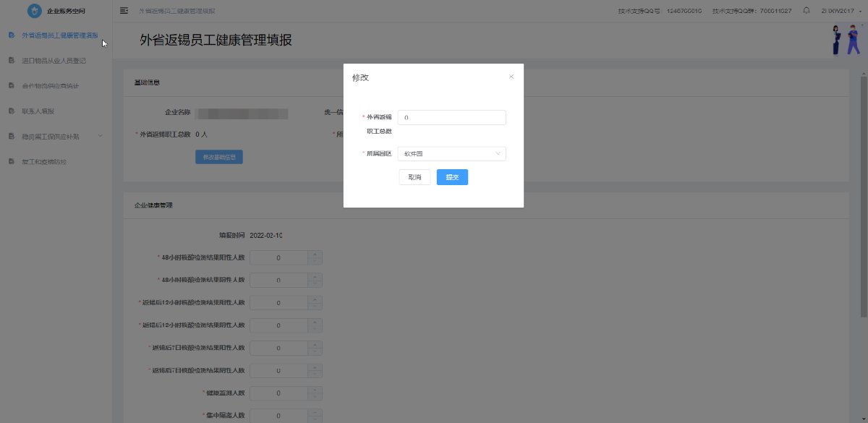Click the 取消 cancel button
868x423 pixels.
point(414,177)
